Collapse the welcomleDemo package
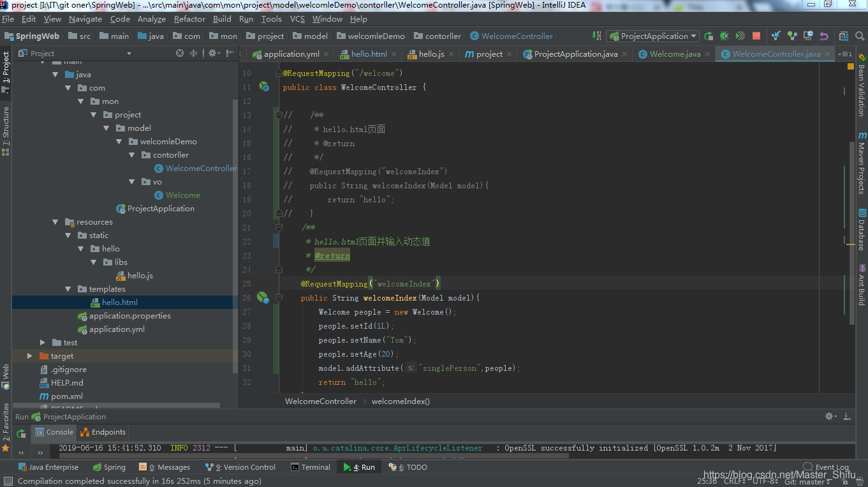 pos(119,142)
